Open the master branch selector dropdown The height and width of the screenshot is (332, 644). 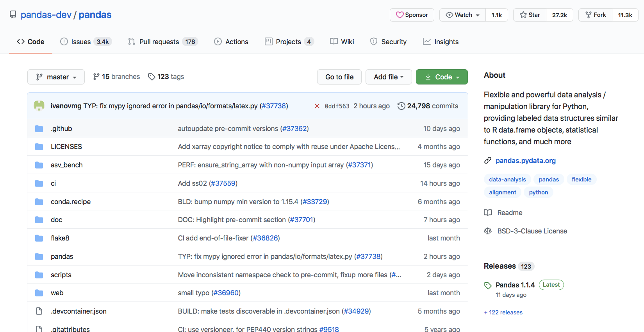tap(56, 77)
